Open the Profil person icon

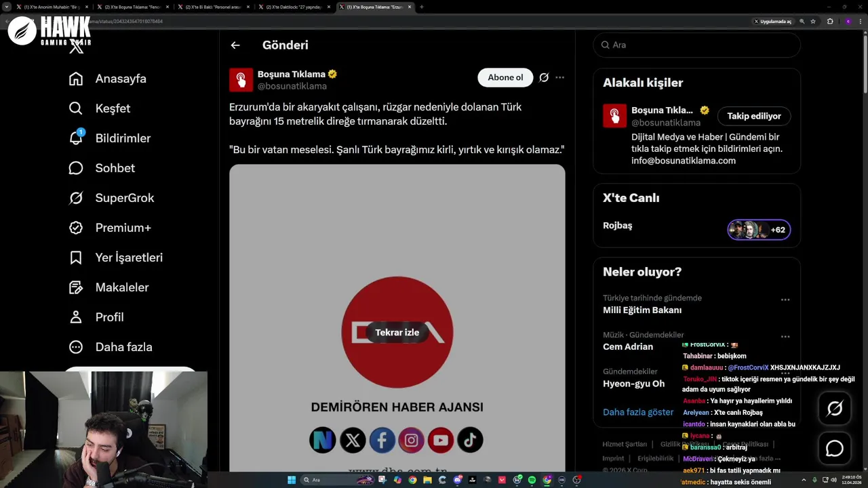point(76,317)
